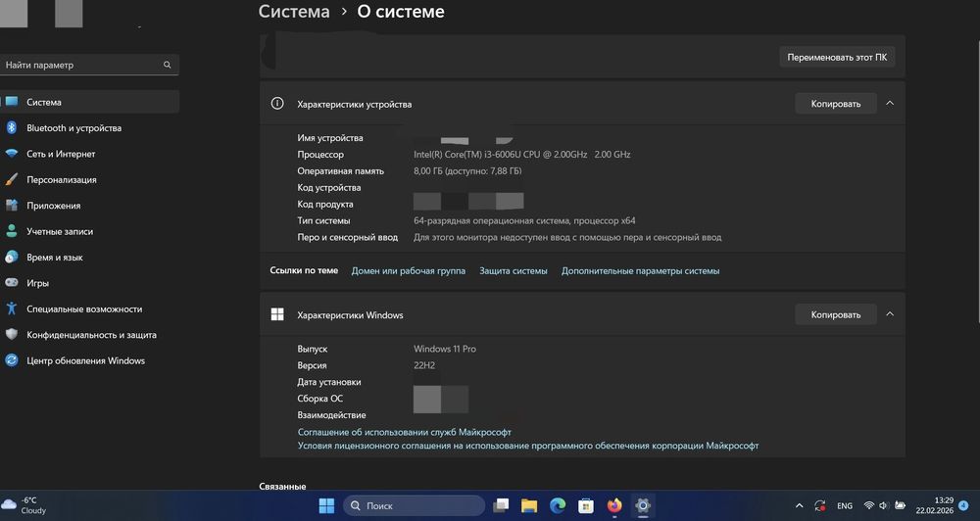This screenshot has height=521, width=980.
Task: Click the Приложения apps icon
Action: pyautogui.click(x=11, y=206)
